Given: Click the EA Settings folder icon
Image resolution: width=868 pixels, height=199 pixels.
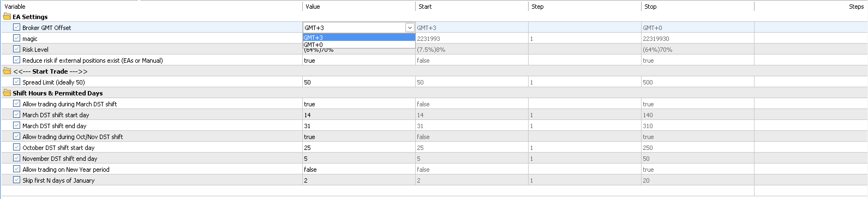Looking at the screenshot, I should click(x=7, y=16).
